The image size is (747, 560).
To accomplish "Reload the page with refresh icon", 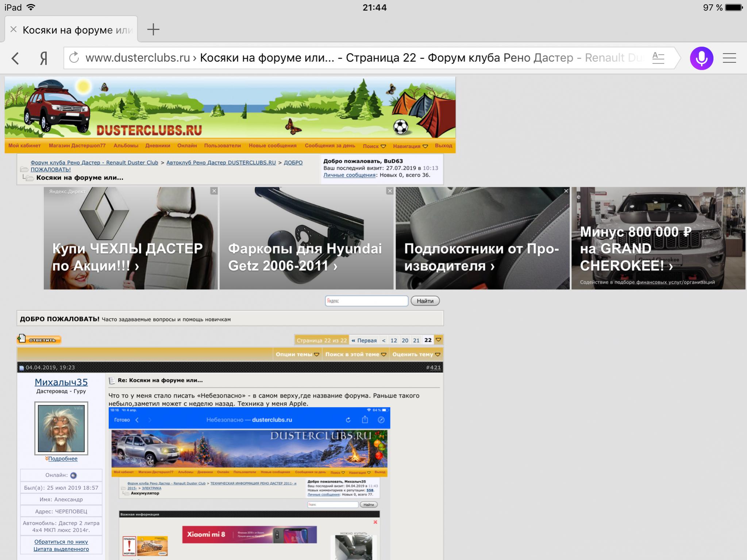I will [x=74, y=58].
